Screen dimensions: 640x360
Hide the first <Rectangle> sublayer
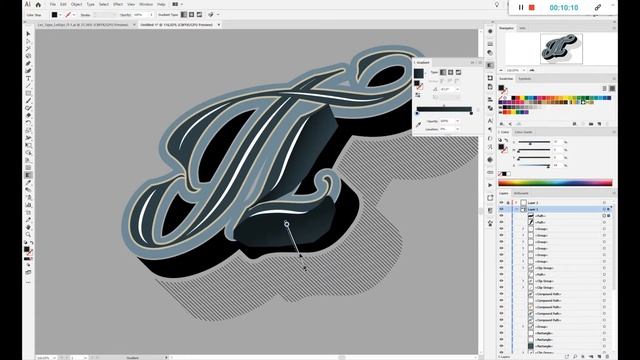click(502, 333)
